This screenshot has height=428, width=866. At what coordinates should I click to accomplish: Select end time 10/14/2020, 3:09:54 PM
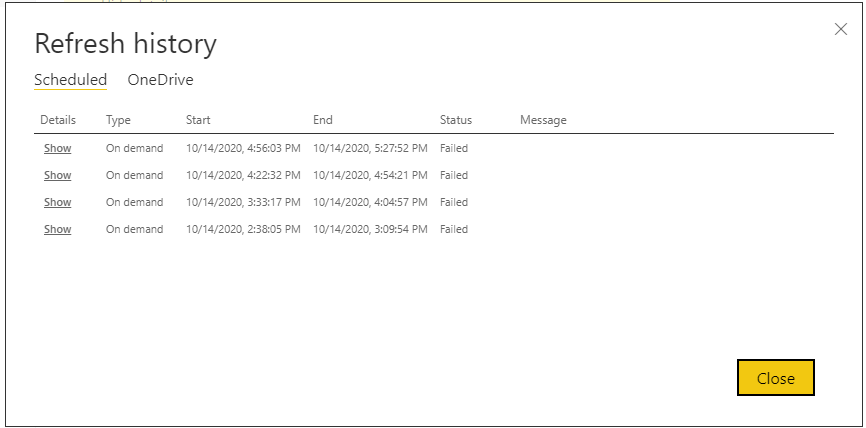point(370,230)
